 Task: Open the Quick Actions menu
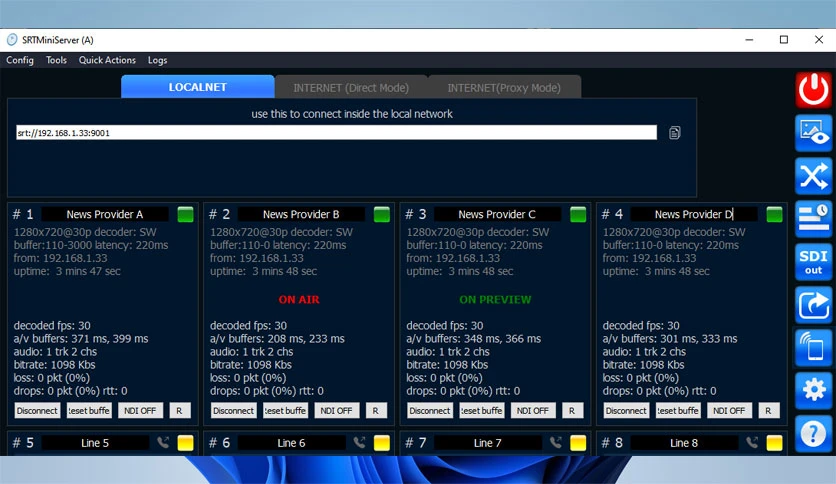[x=107, y=60]
